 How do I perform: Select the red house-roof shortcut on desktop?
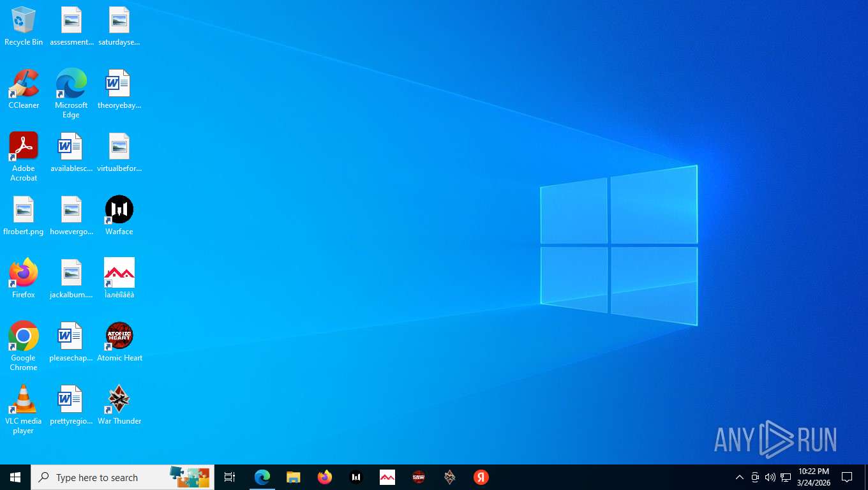coord(119,279)
